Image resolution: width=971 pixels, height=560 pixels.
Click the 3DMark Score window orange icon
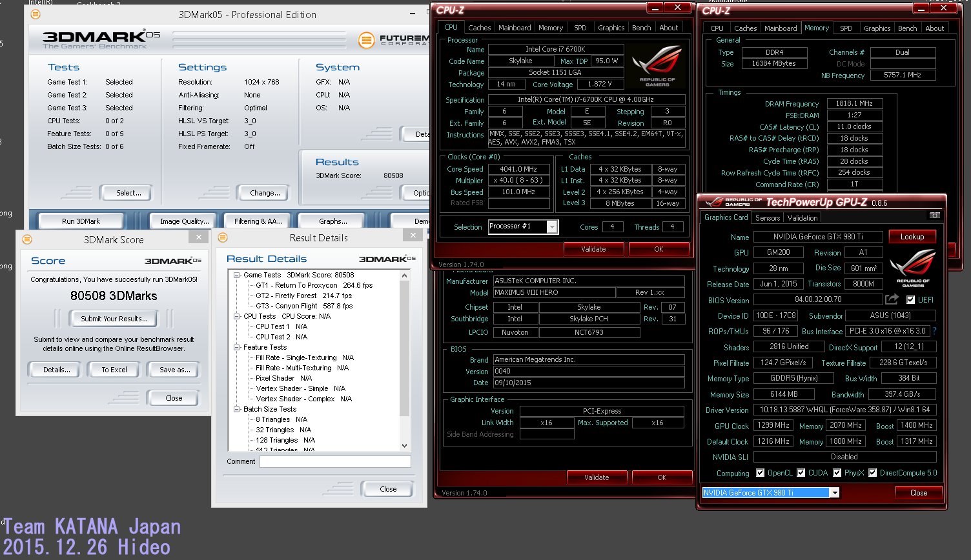click(x=27, y=239)
